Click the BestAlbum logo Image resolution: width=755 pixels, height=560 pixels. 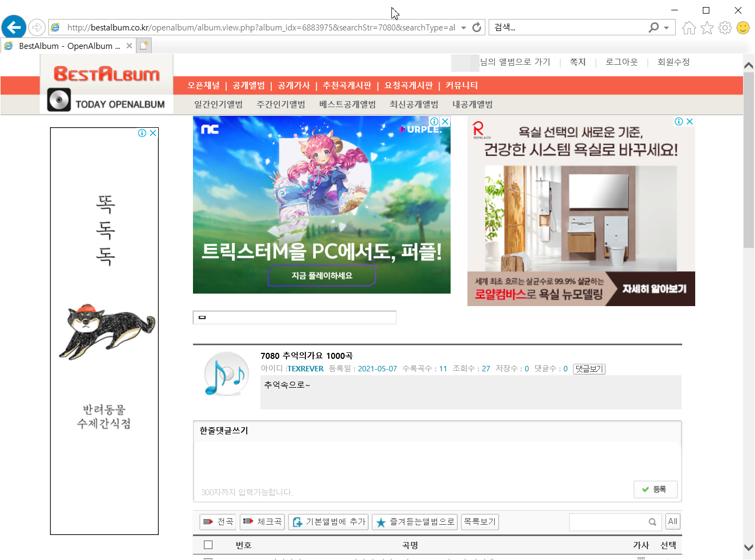[x=107, y=73]
